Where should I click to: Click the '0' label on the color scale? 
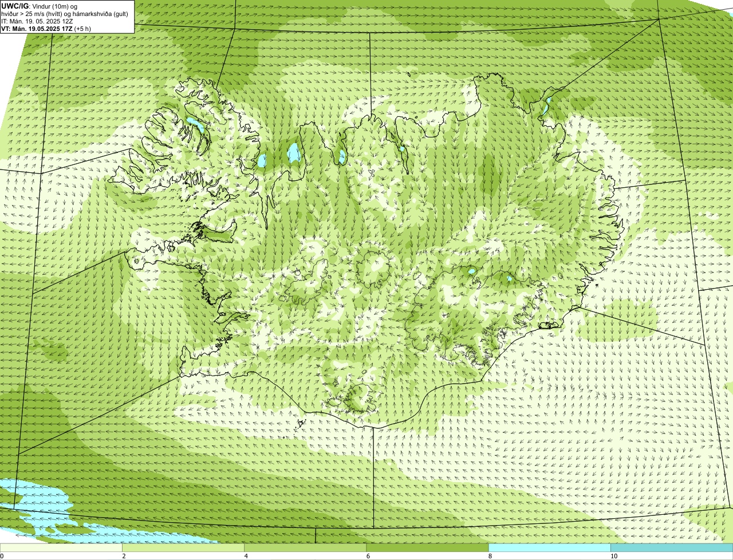point(2,556)
